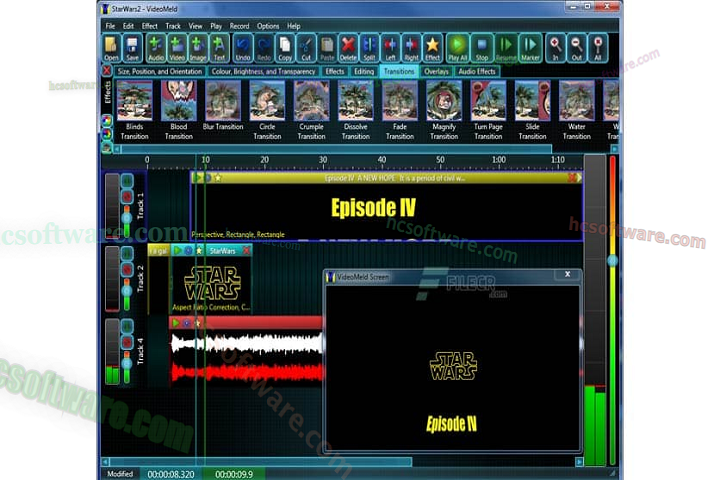The image size is (720, 480).
Task: Switch to the Overlays tab
Action: tap(436, 72)
